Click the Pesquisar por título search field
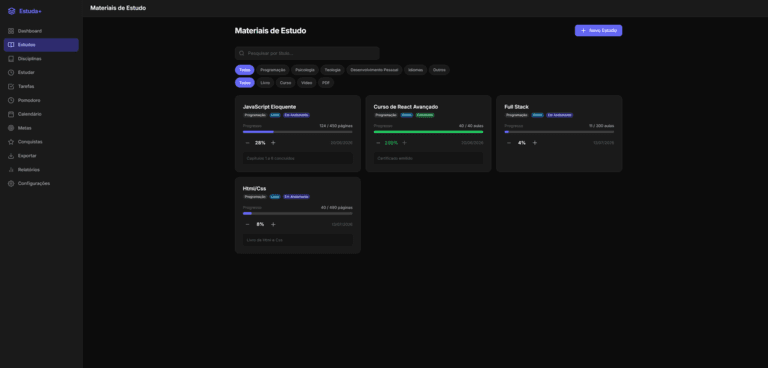Viewport: 768px width, 368px height. click(307, 53)
